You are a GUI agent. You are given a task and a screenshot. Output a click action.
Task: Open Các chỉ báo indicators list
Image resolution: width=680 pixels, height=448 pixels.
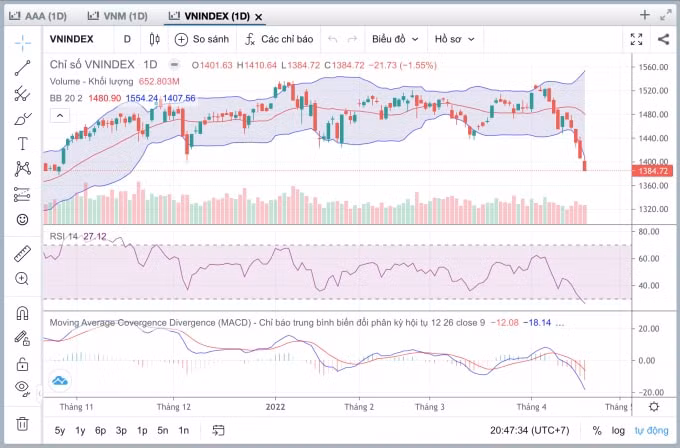click(x=279, y=39)
